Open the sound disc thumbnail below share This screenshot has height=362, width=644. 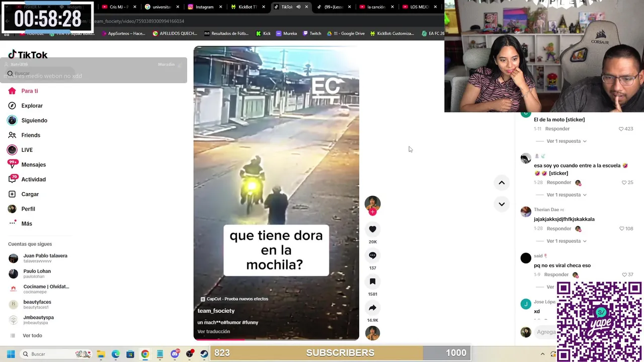pos(372,333)
